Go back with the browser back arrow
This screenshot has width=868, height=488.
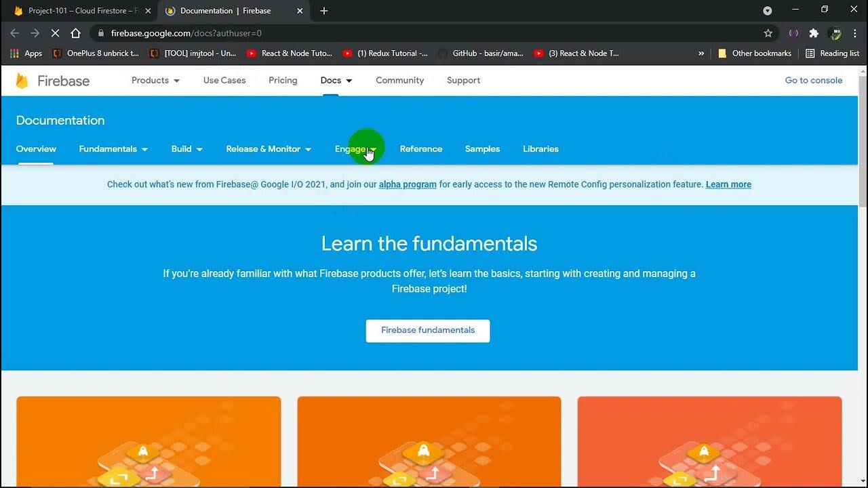click(15, 33)
